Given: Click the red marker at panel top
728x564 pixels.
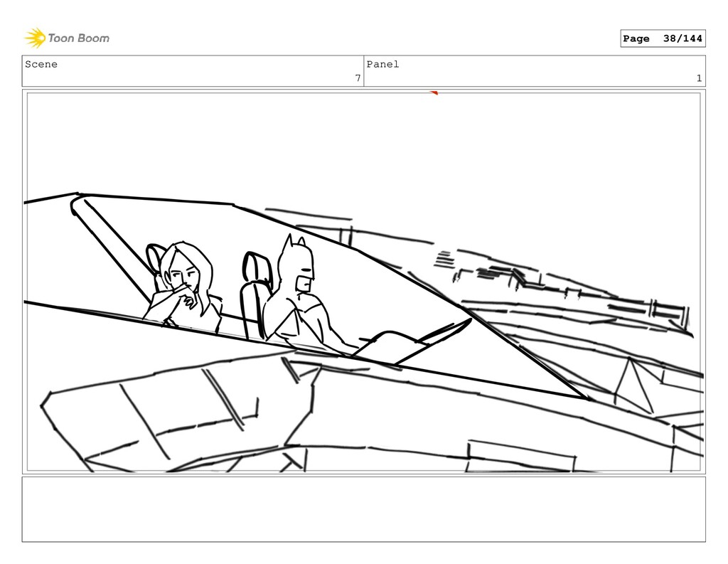Looking at the screenshot, I should click(434, 93).
